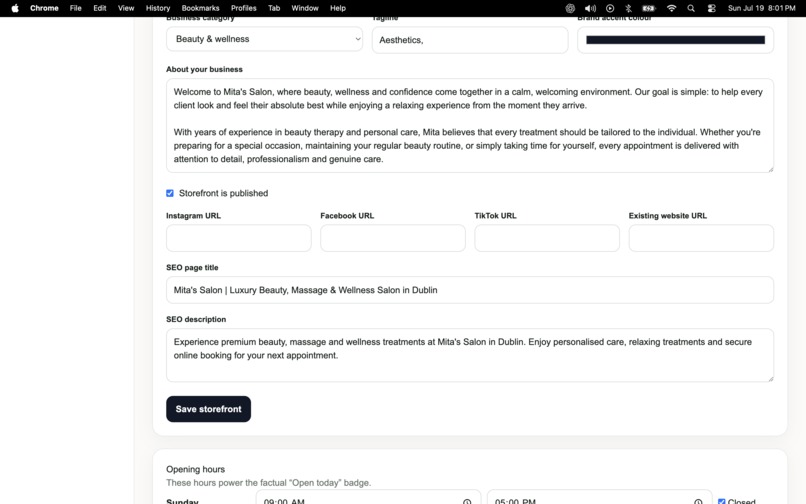
Task: Click the 'Instagram URL' label
Action: 193,216
